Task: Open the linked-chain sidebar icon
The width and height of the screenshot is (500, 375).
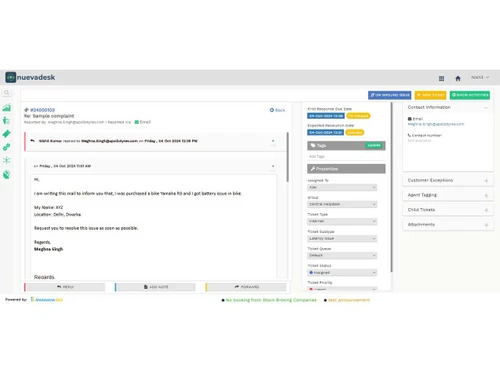Action: 6,147
